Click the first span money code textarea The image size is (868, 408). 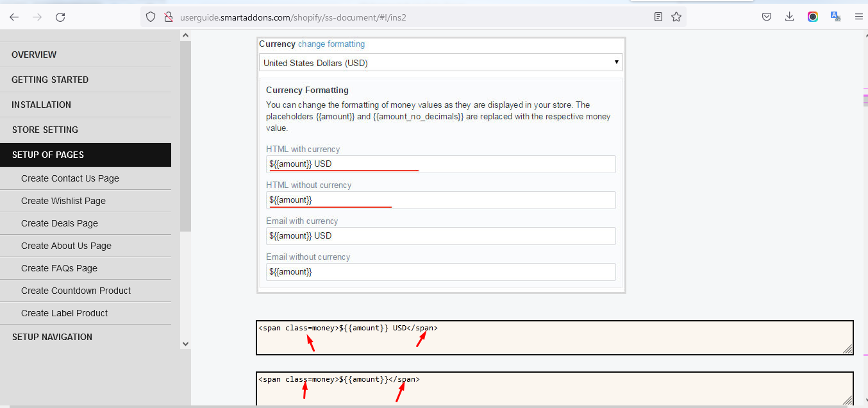pyautogui.click(x=554, y=338)
